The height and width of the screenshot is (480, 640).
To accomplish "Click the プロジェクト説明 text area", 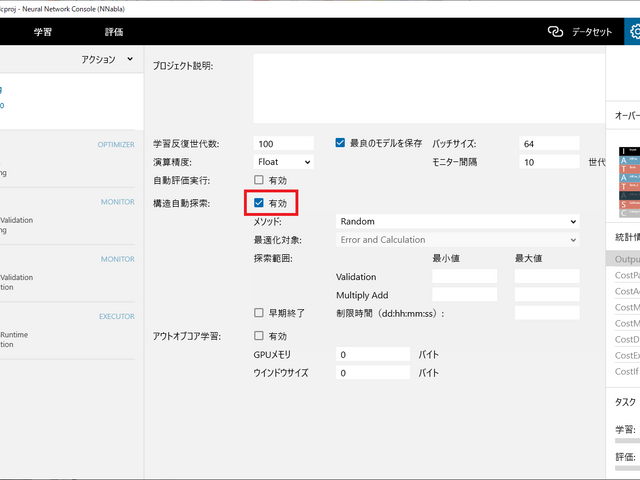I will 427,88.
